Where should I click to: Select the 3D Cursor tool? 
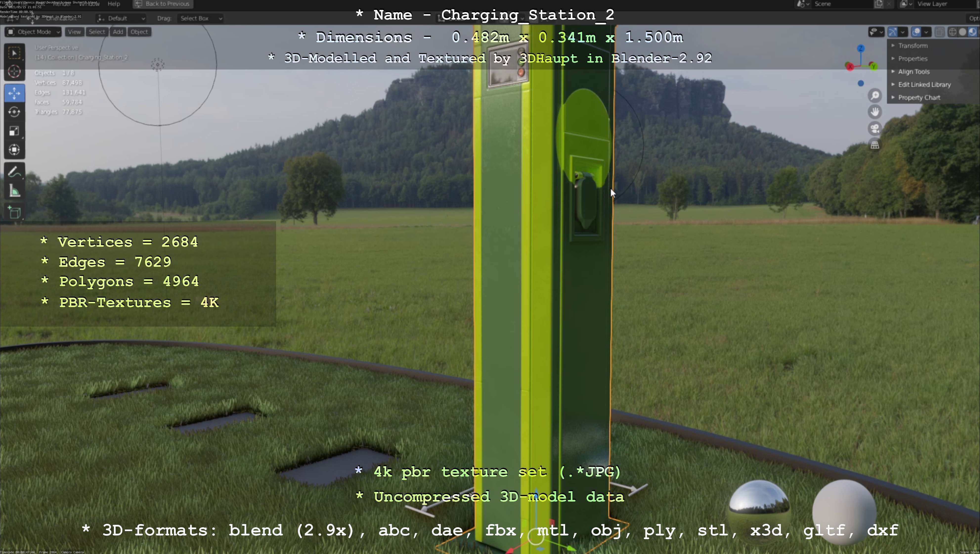pos(14,72)
